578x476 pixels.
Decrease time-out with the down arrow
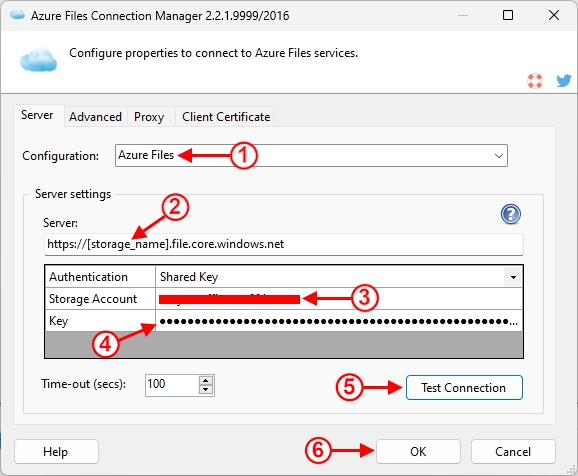tap(206, 390)
